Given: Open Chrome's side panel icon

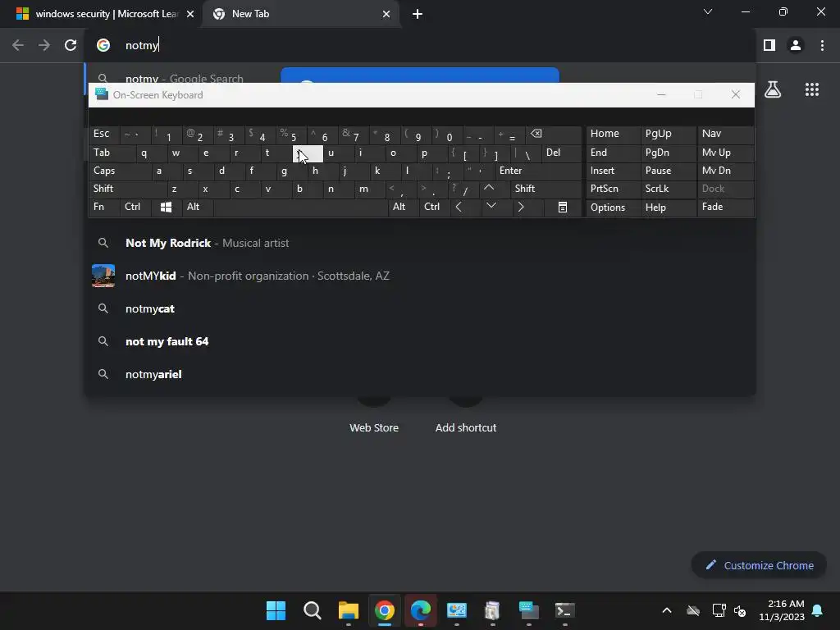Looking at the screenshot, I should tap(769, 45).
